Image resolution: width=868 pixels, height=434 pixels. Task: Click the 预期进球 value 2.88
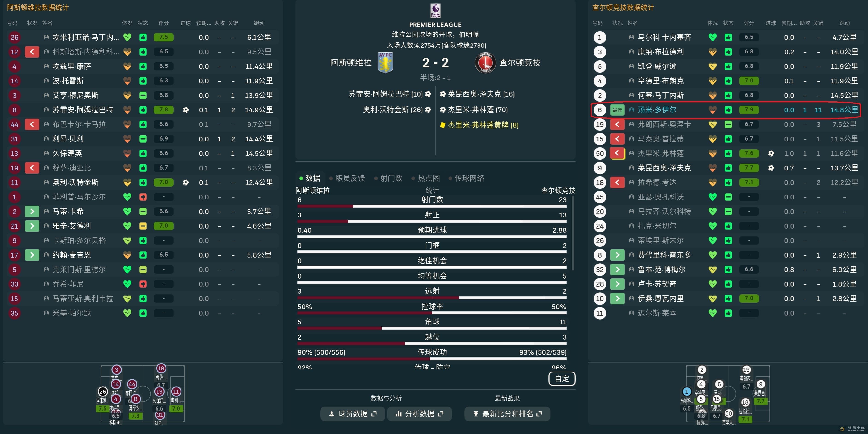click(559, 230)
